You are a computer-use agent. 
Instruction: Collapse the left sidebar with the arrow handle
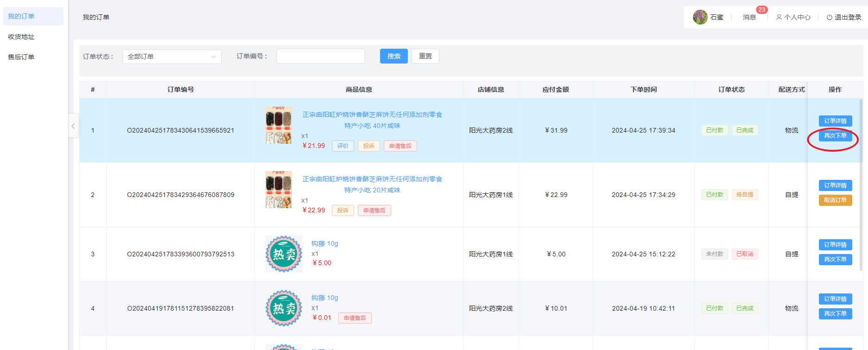tap(73, 126)
